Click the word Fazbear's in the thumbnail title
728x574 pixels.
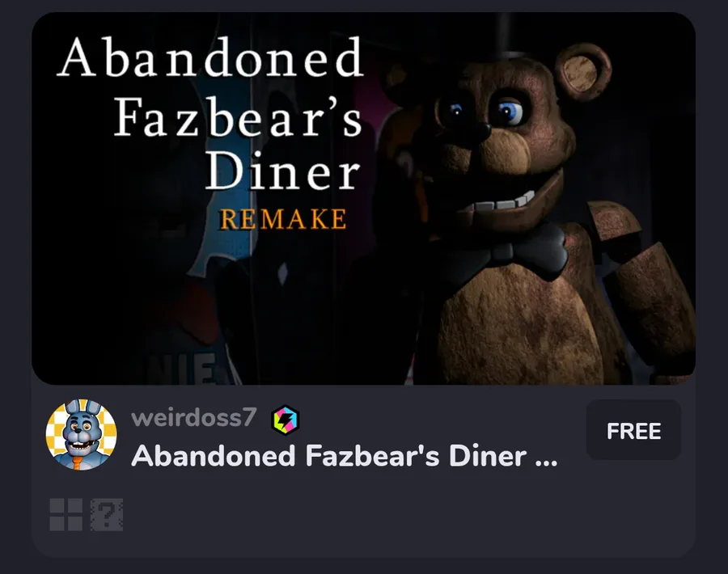click(x=238, y=116)
